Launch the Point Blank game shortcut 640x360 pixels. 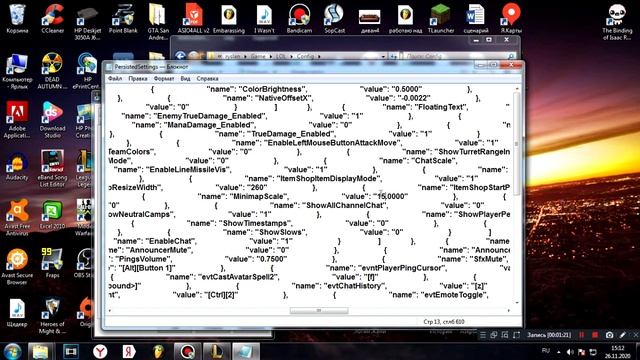123,18
